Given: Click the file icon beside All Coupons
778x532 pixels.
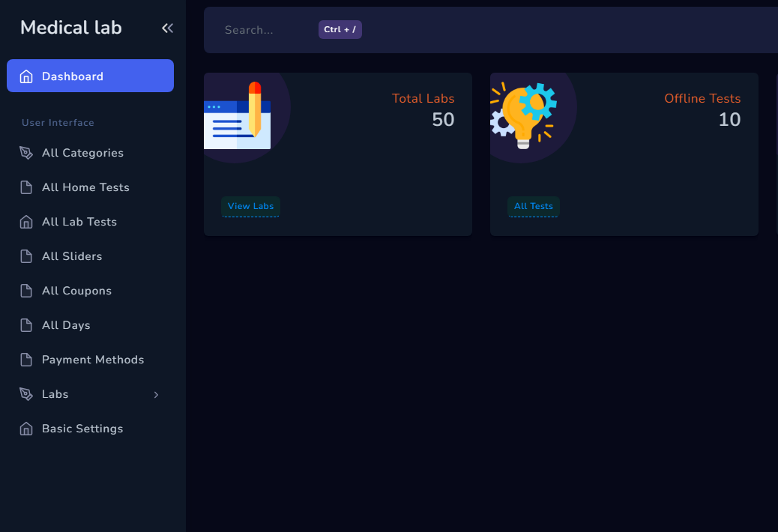Looking at the screenshot, I should pos(26,291).
